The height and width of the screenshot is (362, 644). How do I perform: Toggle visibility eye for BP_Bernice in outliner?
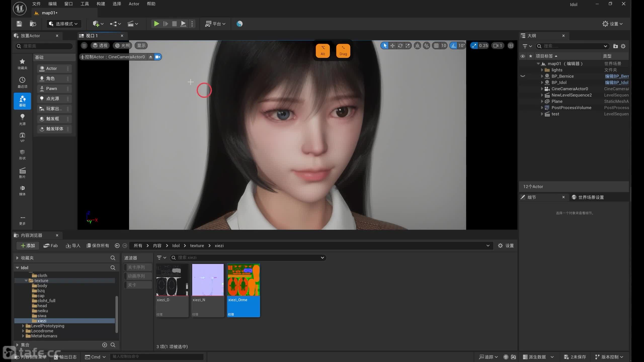pyautogui.click(x=523, y=76)
